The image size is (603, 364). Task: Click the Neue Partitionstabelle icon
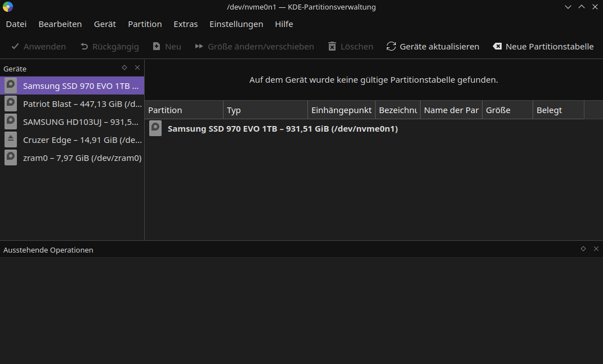tap(497, 46)
